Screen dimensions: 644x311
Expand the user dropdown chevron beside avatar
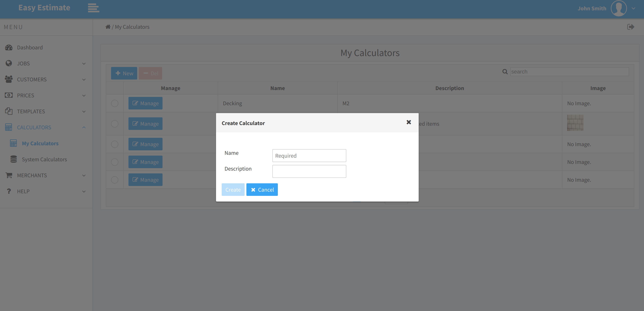[x=633, y=8]
